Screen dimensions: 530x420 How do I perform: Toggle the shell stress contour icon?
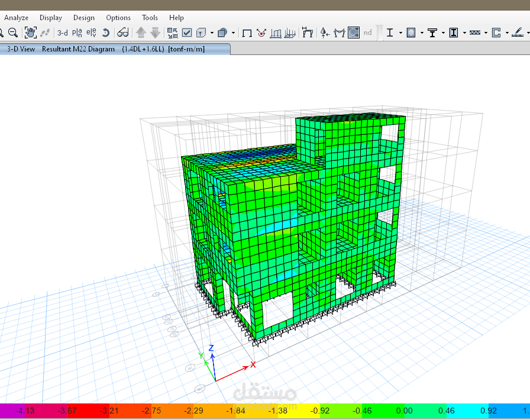click(x=354, y=33)
